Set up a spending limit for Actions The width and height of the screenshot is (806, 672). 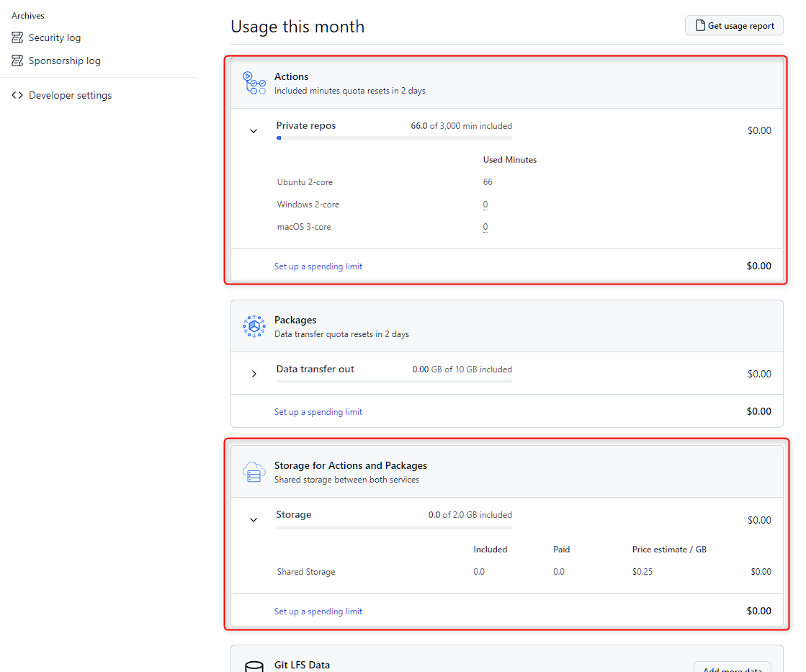pyautogui.click(x=318, y=266)
